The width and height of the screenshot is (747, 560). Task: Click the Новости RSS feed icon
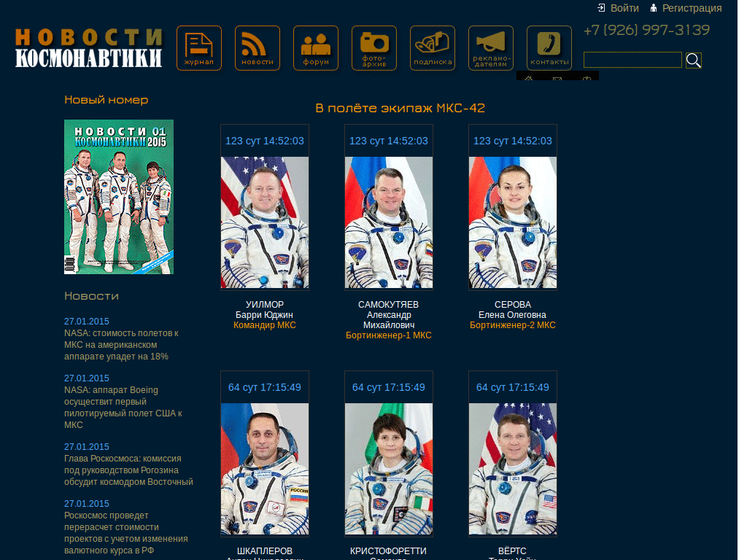tap(257, 48)
